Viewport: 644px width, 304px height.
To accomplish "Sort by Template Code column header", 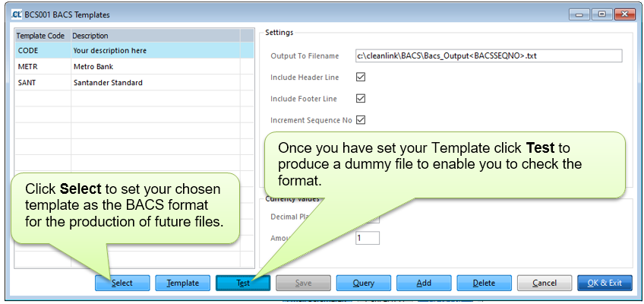I will point(43,36).
